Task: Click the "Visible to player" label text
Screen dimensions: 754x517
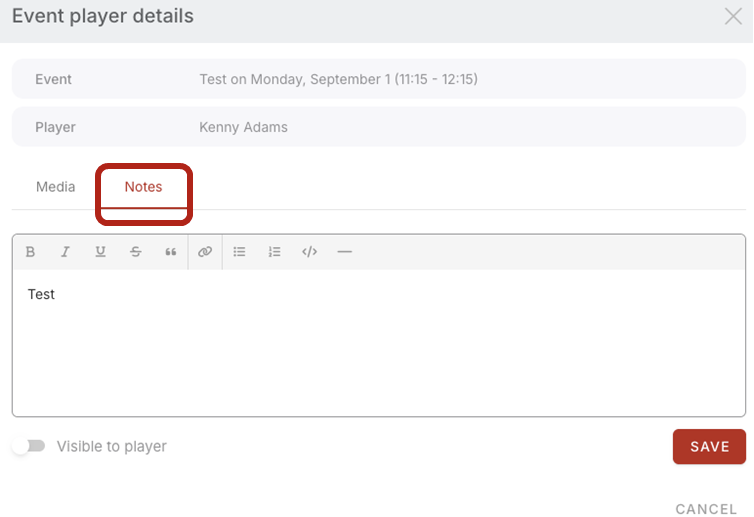Action: coord(111,447)
